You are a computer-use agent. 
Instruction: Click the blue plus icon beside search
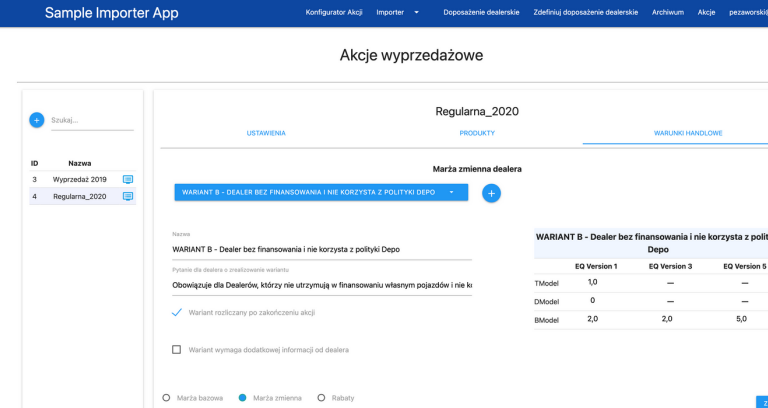pos(37,120)
